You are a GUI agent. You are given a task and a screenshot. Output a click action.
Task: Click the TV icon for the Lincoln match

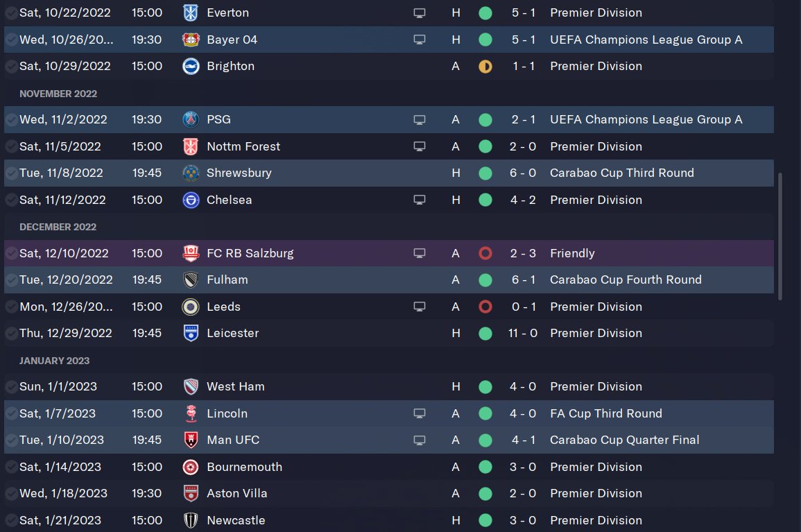click(419, 413)
